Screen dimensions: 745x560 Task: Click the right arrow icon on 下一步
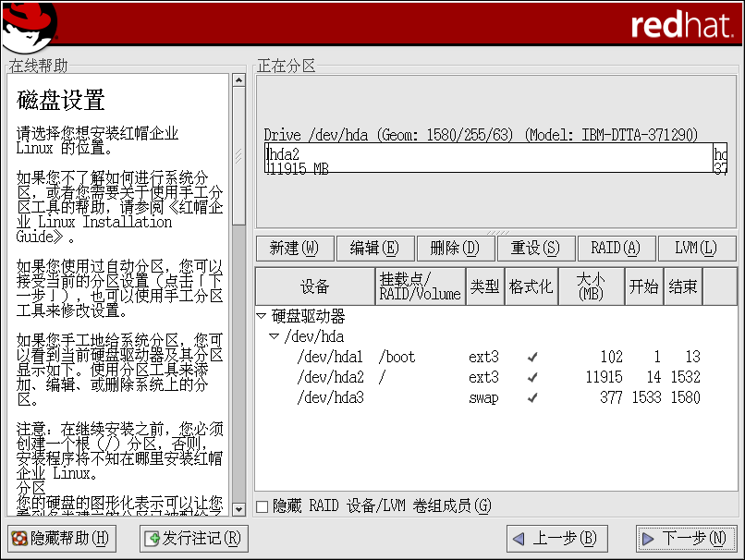tap(648, 539)
